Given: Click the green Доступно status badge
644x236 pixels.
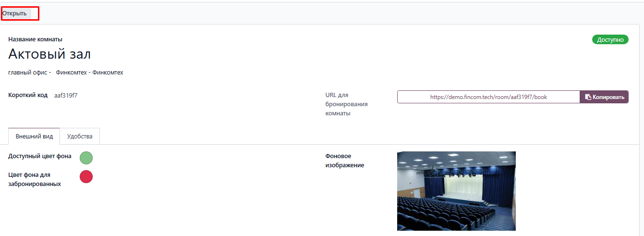Looking at the screenshot, I should [610, 40].
